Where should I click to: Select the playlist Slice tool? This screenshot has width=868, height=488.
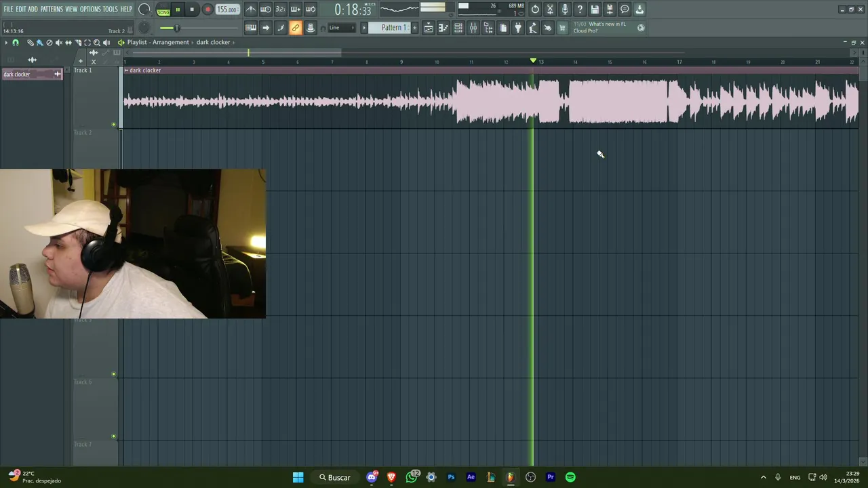pos(77,43)
